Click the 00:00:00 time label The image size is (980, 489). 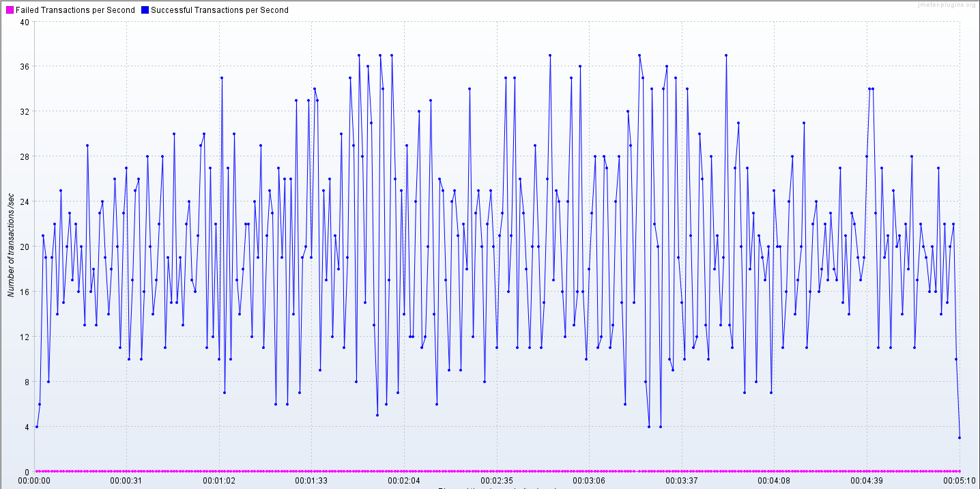[34, 481]
